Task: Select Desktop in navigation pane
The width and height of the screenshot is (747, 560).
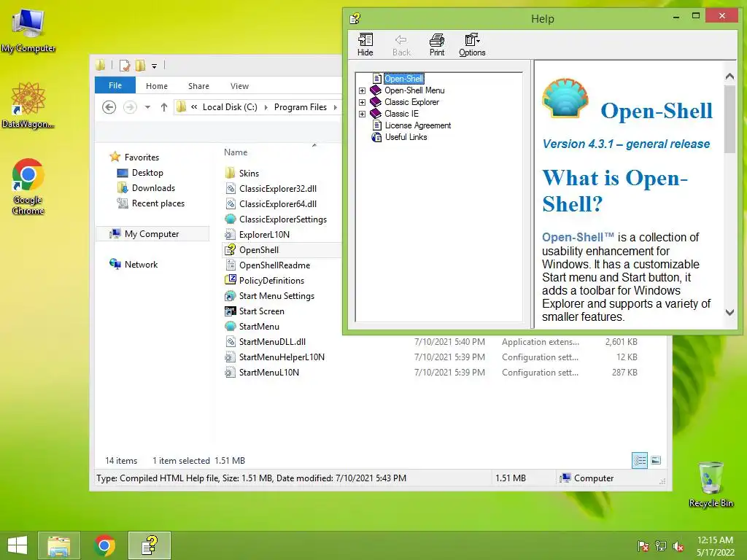Action: click(x=147, y=172)
